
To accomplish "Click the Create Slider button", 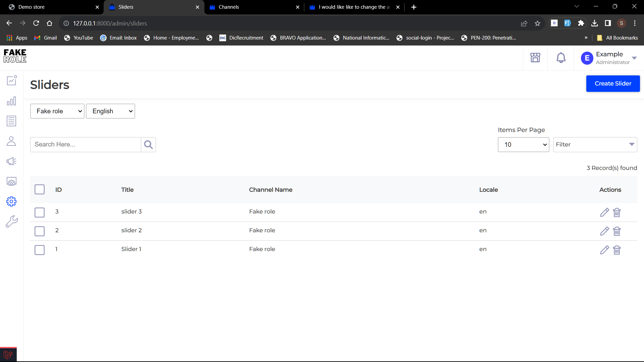I will 613,83.
